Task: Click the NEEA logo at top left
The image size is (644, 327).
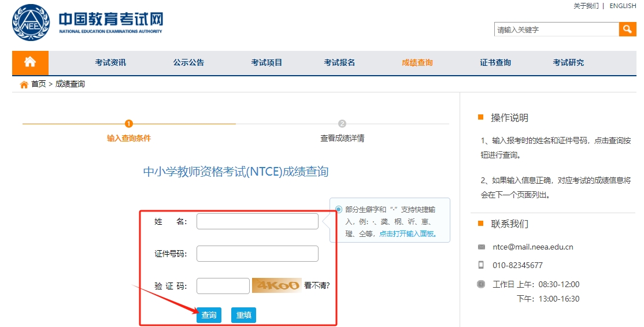Action: pyautogui.click(x=31, y=23)
